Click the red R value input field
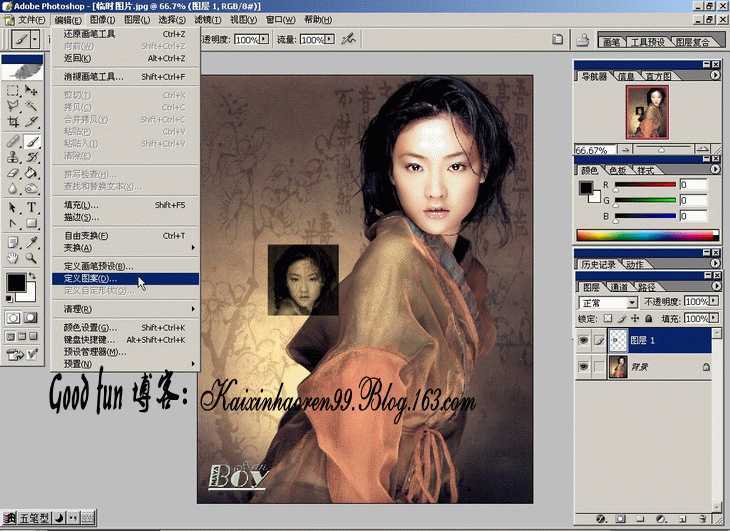The width and height of the screenshot is (730, 531). tap(692, 185)
